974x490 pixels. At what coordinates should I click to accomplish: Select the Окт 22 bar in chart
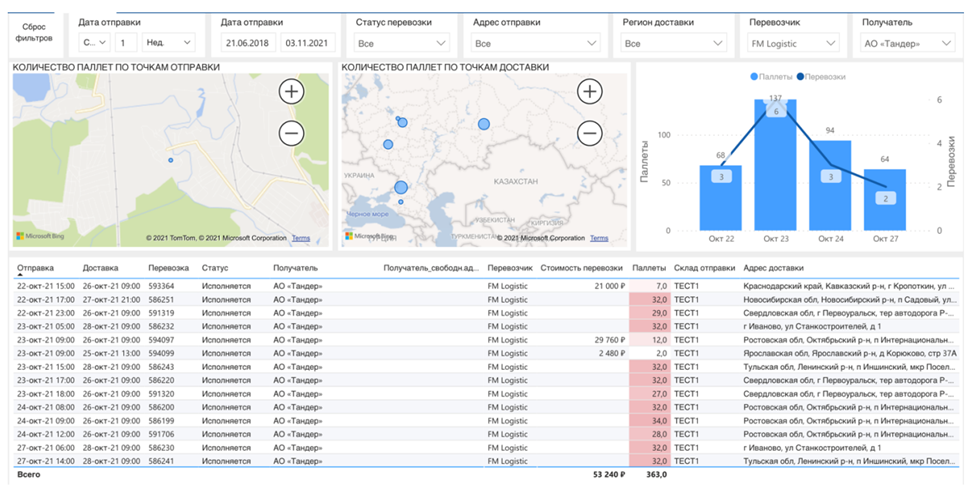click(x=721, y=198)
